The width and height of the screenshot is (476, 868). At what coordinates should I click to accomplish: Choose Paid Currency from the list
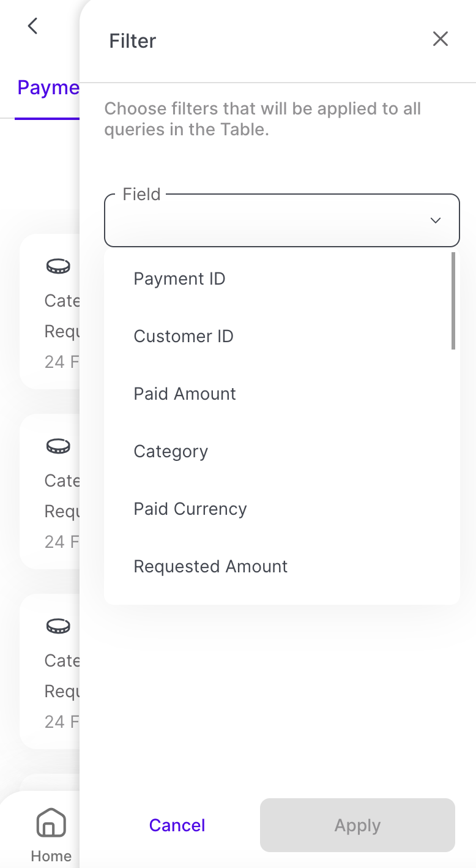190,509
